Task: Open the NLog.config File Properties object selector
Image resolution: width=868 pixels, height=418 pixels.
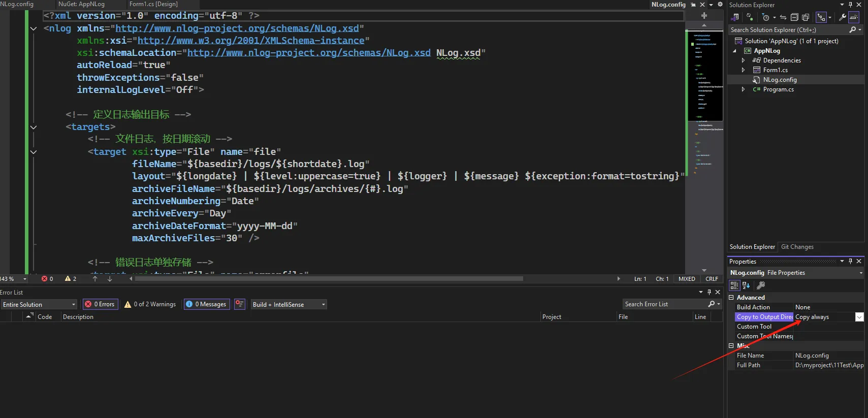Action: tap(796, 273)
